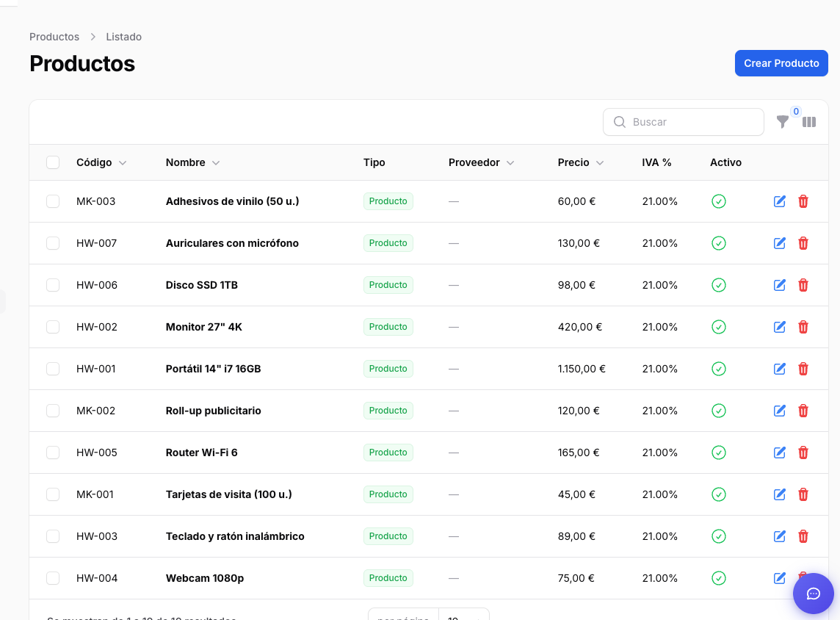
Task: Click the Listado breadcrumb
Action: (124, 37)
